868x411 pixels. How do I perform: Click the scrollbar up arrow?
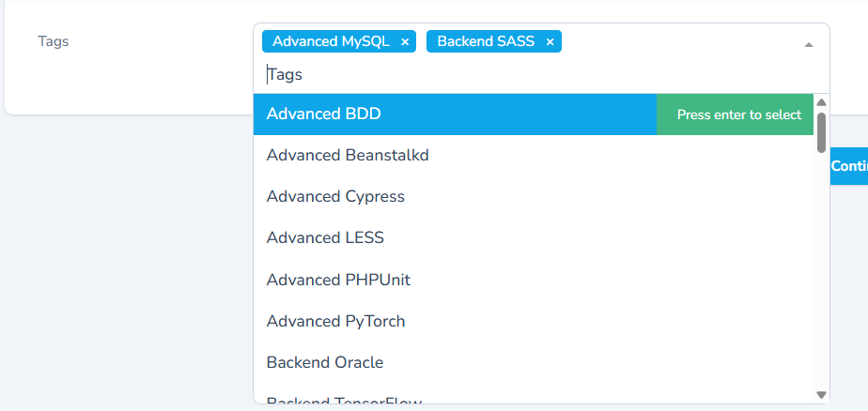click(x=821, y=102)
